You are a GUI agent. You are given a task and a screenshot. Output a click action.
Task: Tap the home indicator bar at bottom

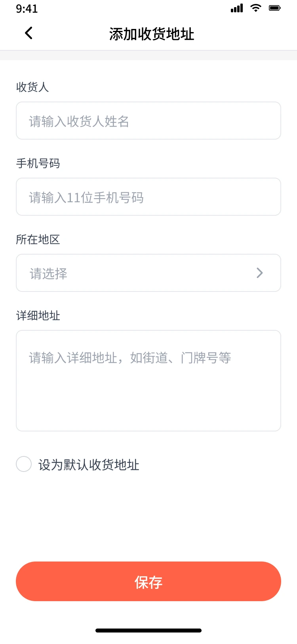[148, 631]
